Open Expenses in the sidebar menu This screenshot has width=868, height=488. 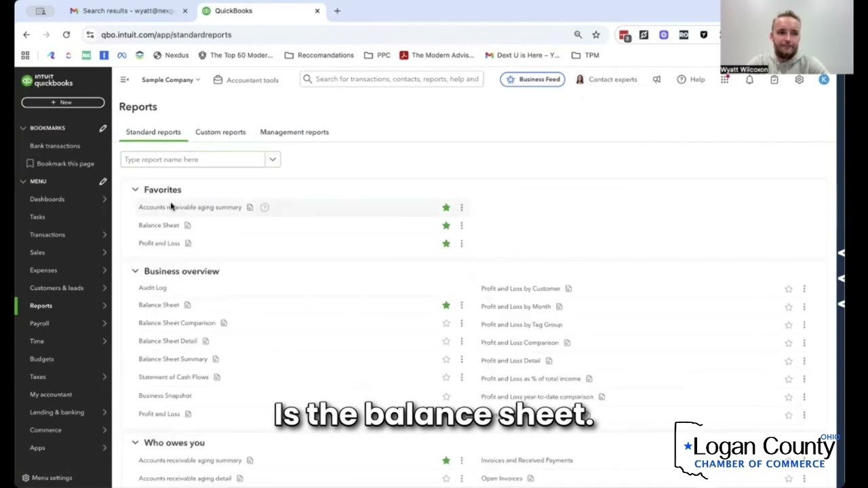pos(43,270)
